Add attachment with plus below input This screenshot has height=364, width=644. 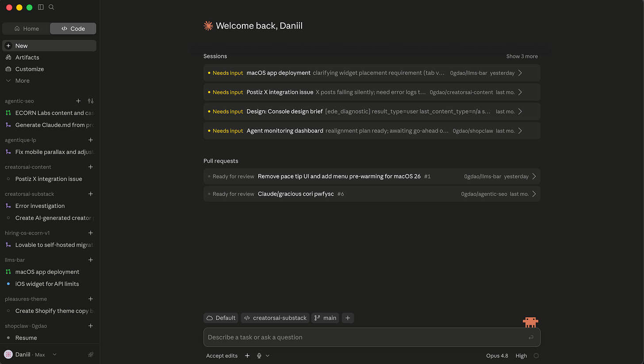coord(247,356)
